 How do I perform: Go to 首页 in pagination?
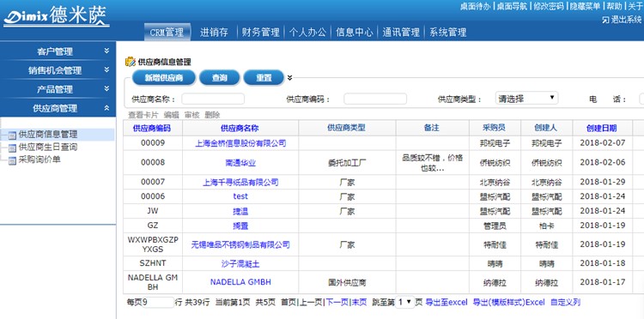tap(289, 302)
